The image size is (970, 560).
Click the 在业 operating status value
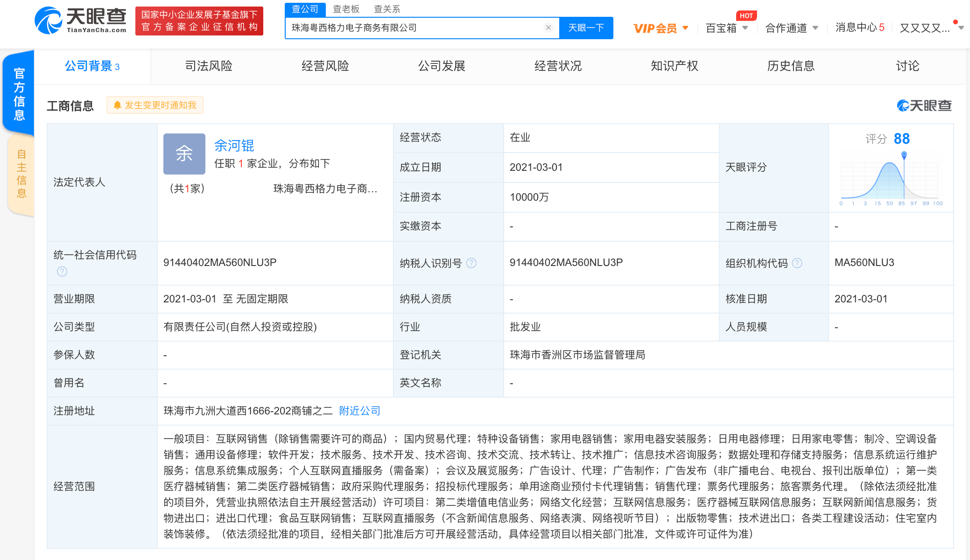(x=520, y=137)
